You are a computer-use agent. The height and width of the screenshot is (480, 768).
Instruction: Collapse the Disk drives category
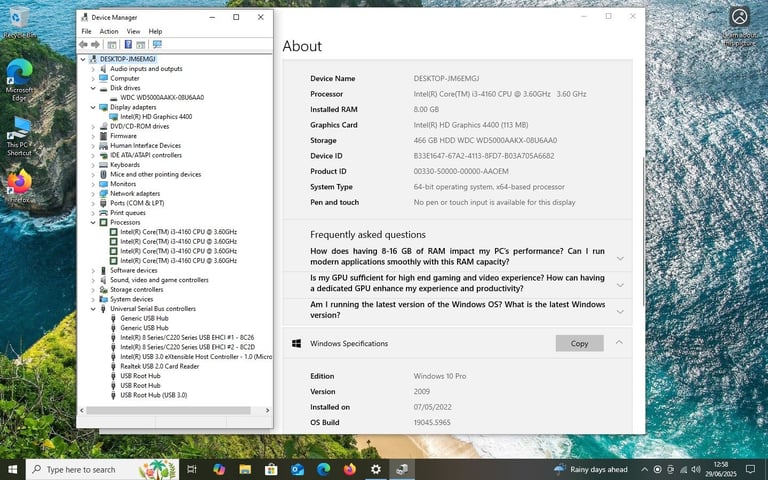pos(93,88)
